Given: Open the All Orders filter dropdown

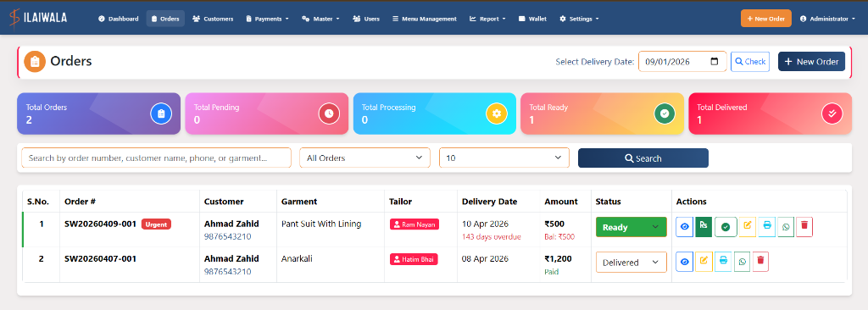Looking at the screenshot, I should (364, 158).
